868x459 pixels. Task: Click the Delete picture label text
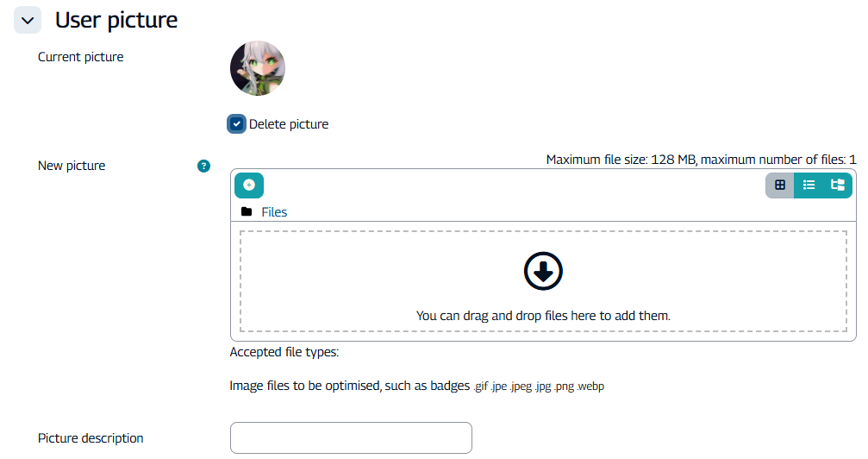[289, 124]
